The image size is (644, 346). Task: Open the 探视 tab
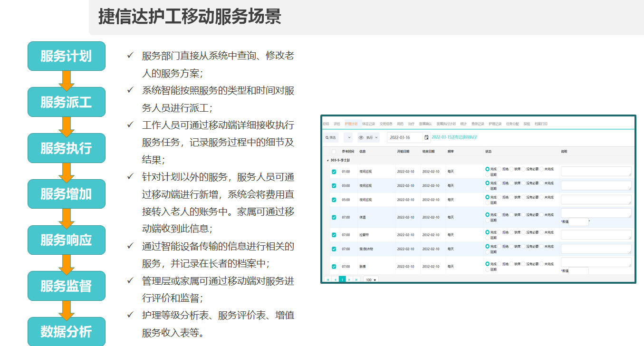527,124
